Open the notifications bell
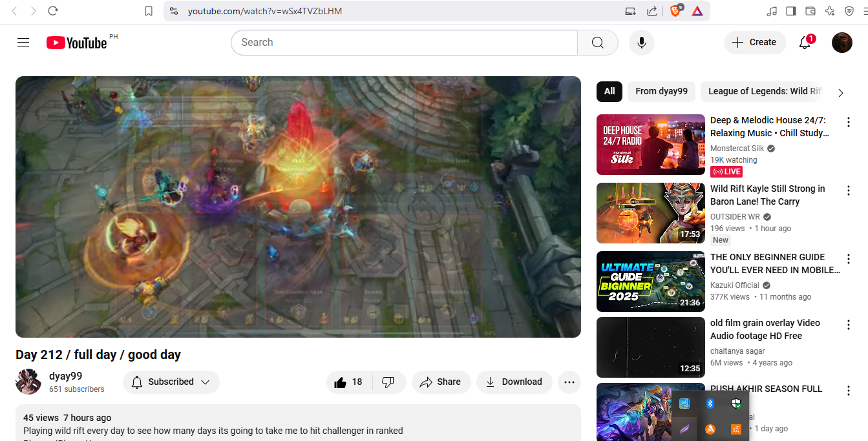The width and height of the screenshot is (868, 441). pyautogui.click(x=805, y=43)
